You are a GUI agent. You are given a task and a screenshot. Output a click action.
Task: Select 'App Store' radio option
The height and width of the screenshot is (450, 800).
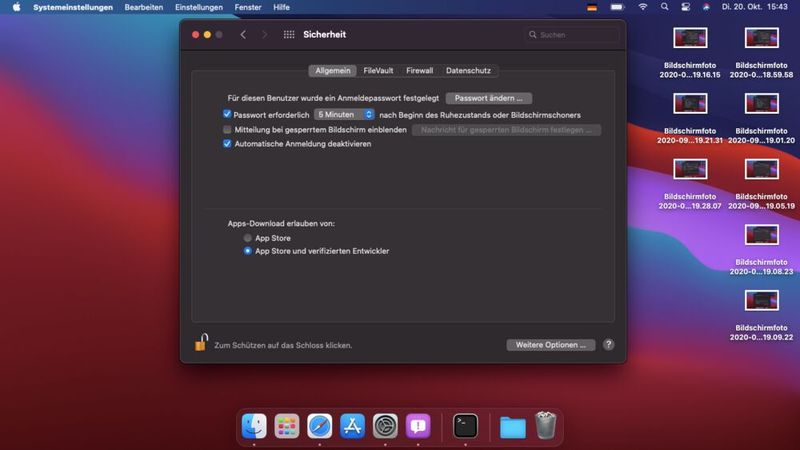[247, 238]
